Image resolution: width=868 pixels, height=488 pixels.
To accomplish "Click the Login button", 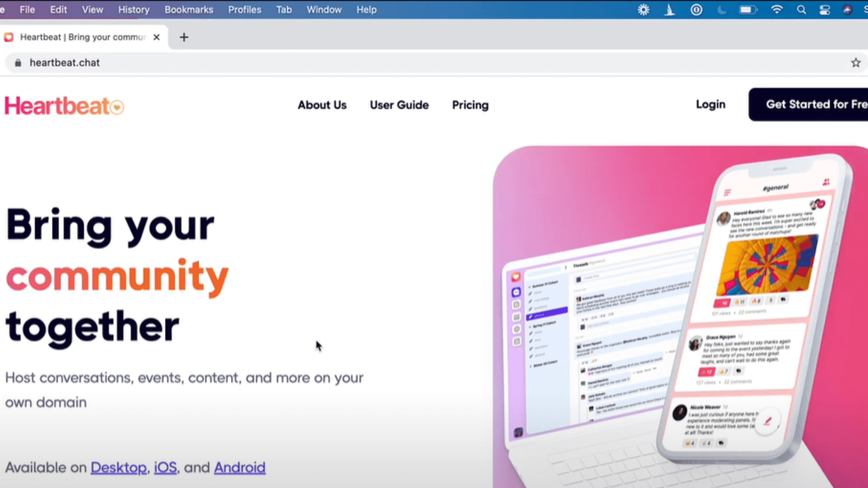I will 710,104.
